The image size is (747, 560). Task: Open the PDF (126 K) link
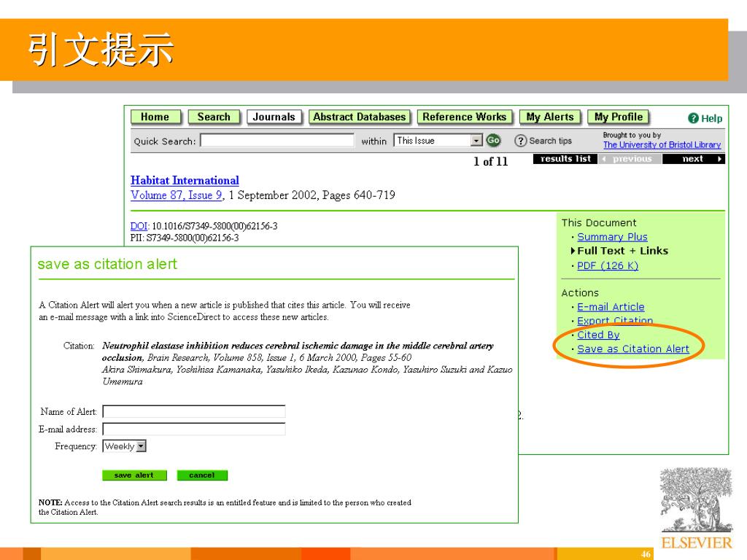pyautogui.click(x=608, y=265)
